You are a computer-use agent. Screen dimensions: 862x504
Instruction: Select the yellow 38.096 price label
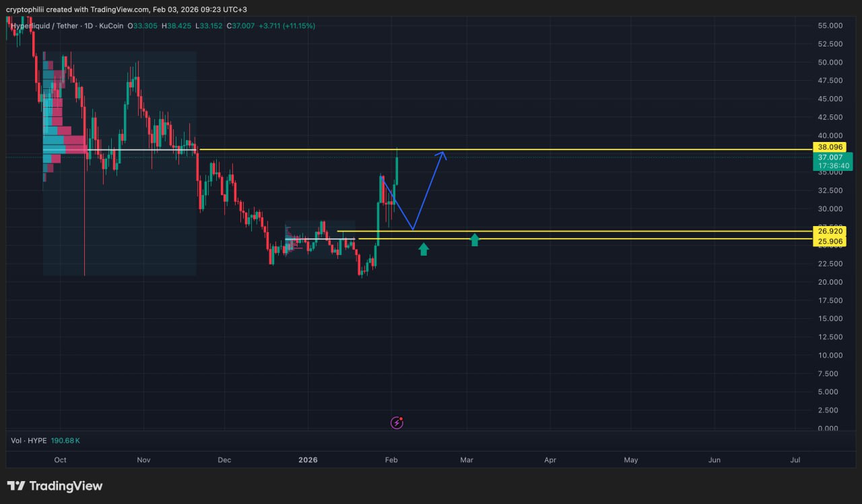[x=828, y=147]
